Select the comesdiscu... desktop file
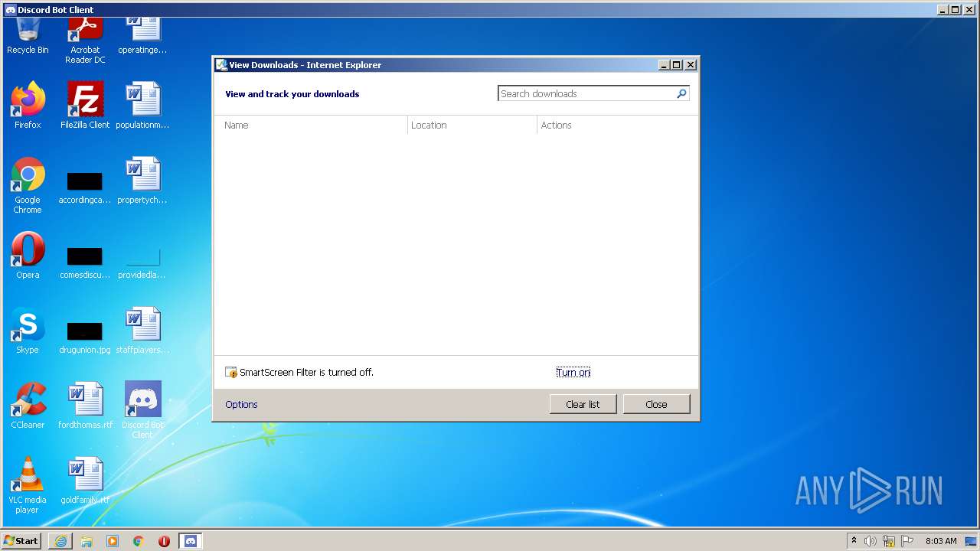This screenshot has width=980, height=551. pyautogui.click(x=85, y=262)
